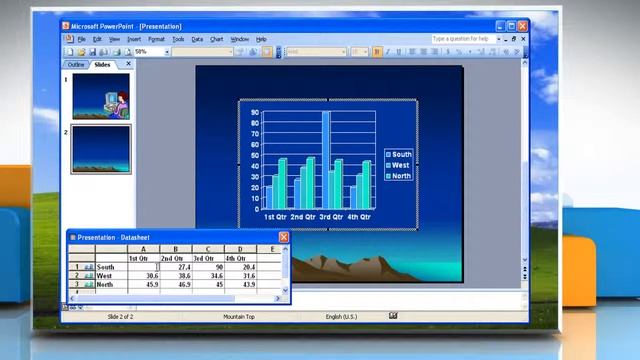Select the datasheet cell containing 30.6
Image resolution: width=640 pixels, height=360 pixels.
pos(143,276)
